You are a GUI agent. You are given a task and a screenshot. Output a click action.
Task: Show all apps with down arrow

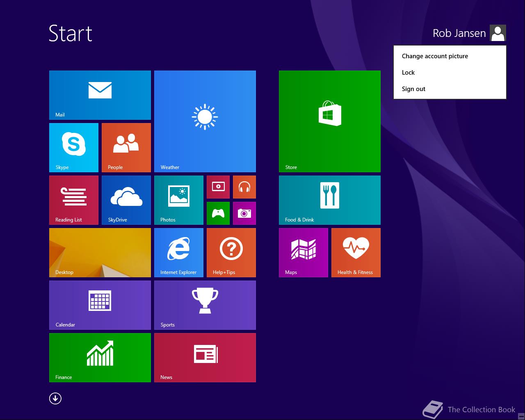click(x=55, y=398)
